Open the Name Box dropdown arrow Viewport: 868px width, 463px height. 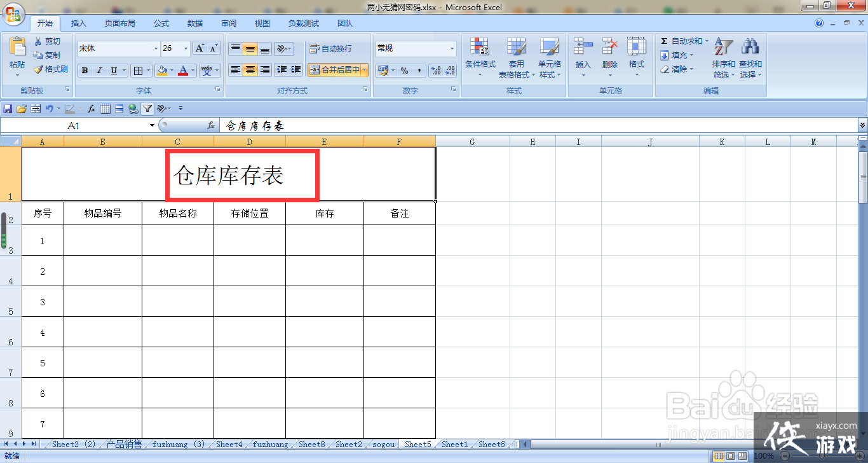[152, 126]
